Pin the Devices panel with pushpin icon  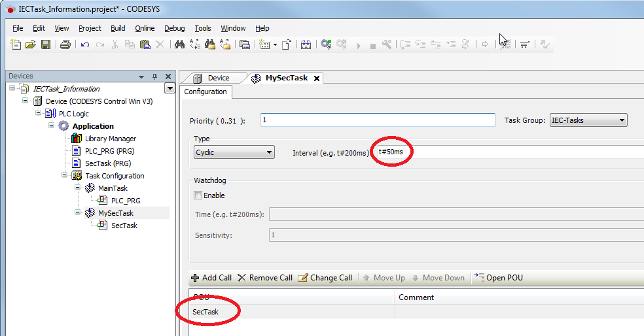155,76
